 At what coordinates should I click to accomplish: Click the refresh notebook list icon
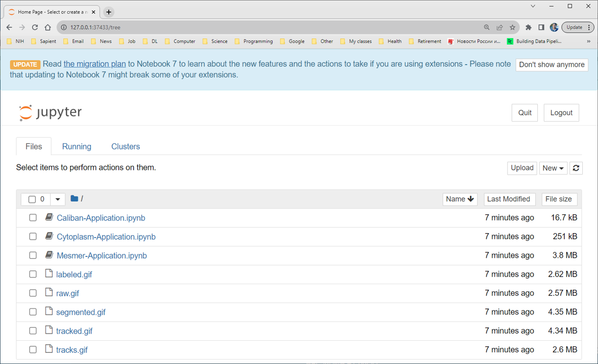(576, 168)
